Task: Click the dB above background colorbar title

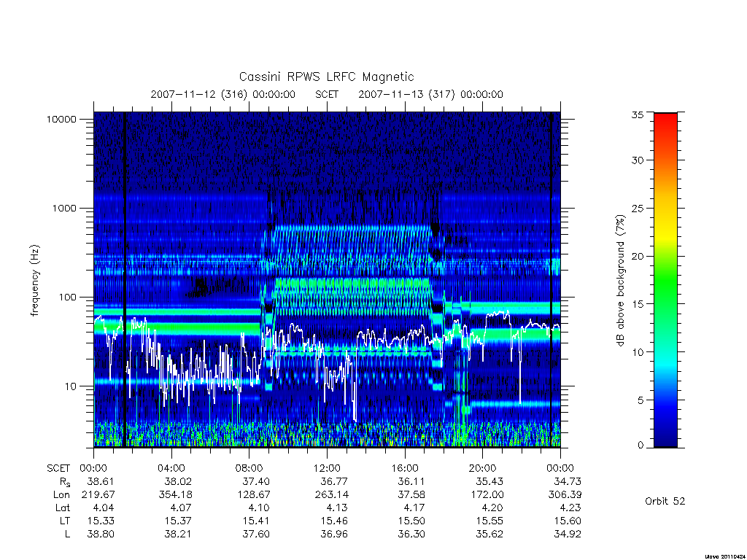Action: tap(620, 281)
